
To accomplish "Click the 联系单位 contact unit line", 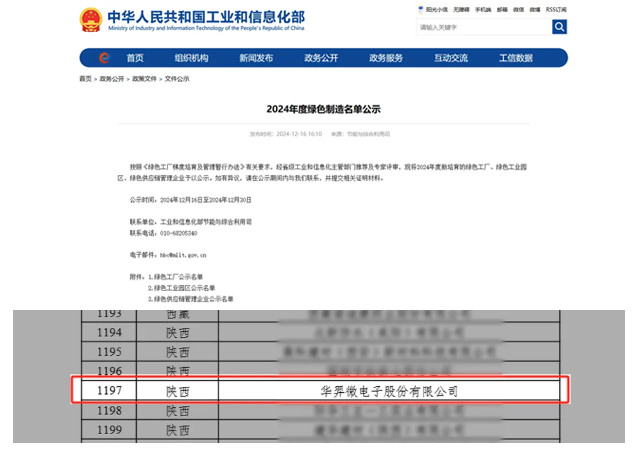I will point(191,222).
